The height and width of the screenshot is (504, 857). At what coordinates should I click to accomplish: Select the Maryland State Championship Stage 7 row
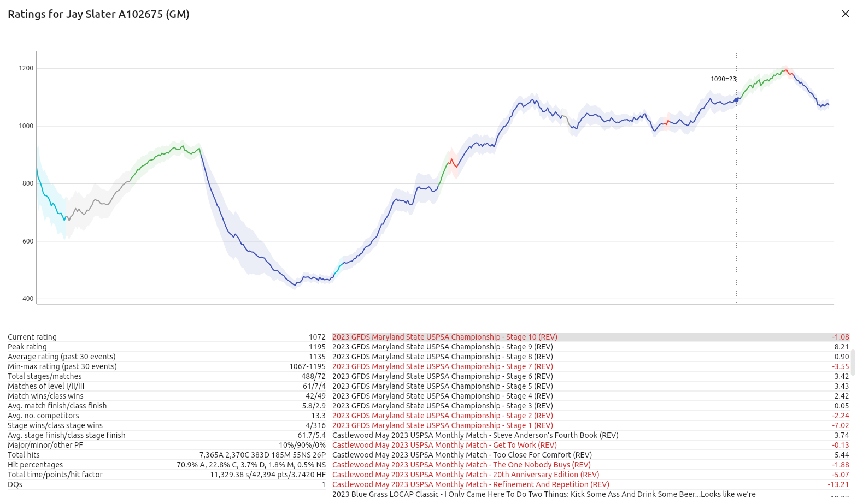coord(591,366)
